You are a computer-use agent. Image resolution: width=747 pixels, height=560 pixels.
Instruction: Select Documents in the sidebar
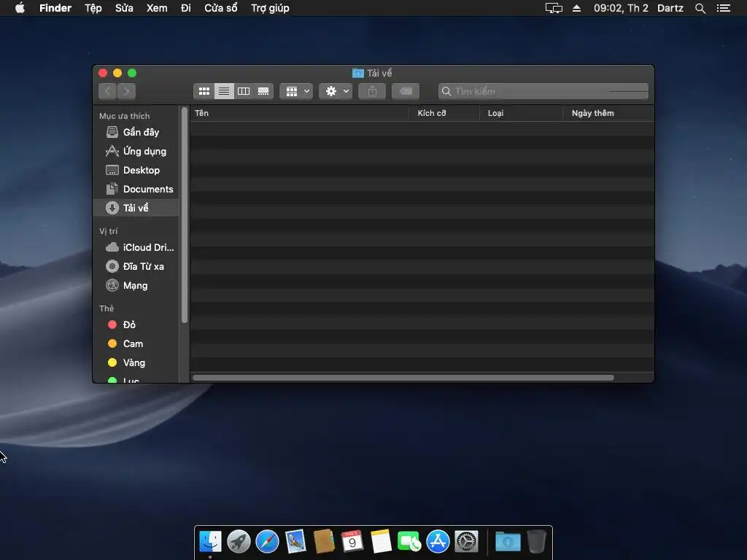pos(136,189)
